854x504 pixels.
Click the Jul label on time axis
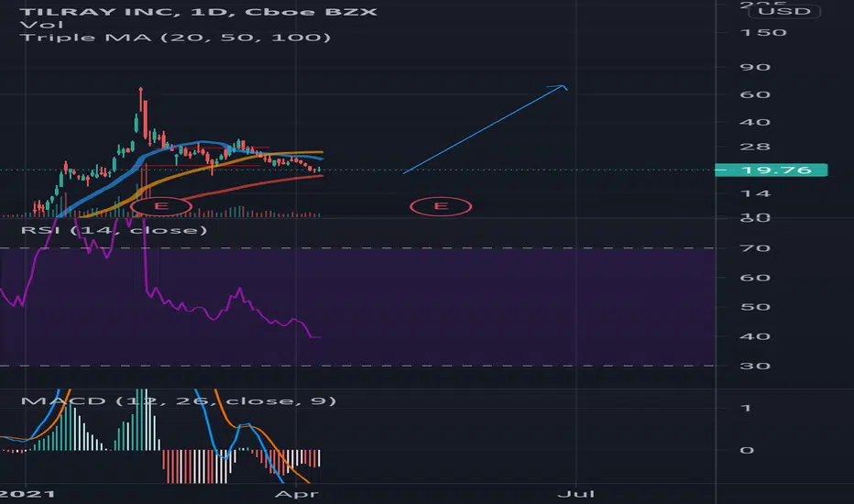[x=576, y=494]
